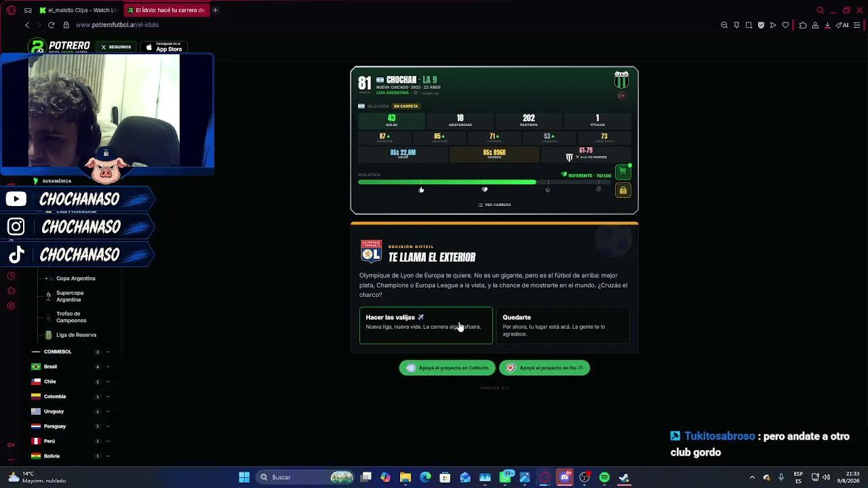Click the En Carpeta selection badge
Viewport: 868px width, 488px height.
(x=406, y=106)
